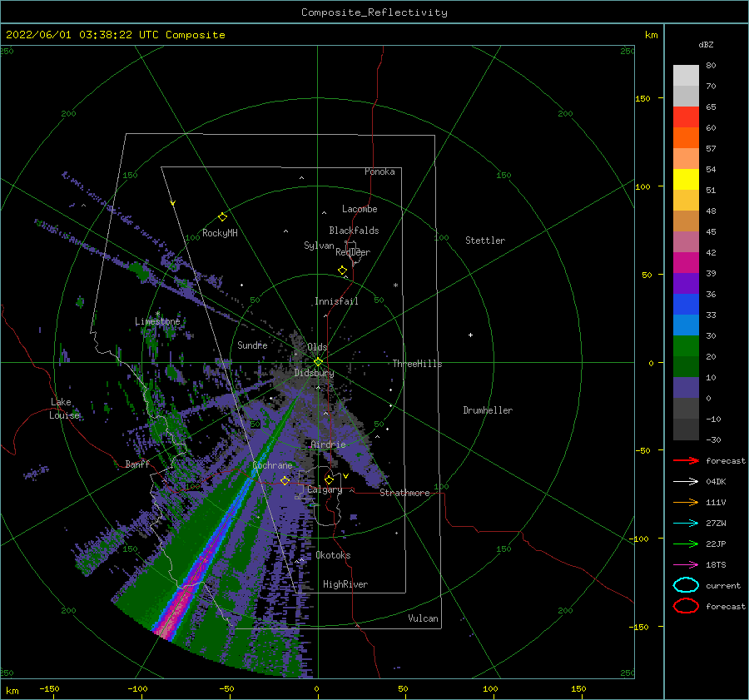Click the cyan 27ZW arrow in legend
This screenshot has width=749, height=700.
pyautogui.click(x=686, y=524)
